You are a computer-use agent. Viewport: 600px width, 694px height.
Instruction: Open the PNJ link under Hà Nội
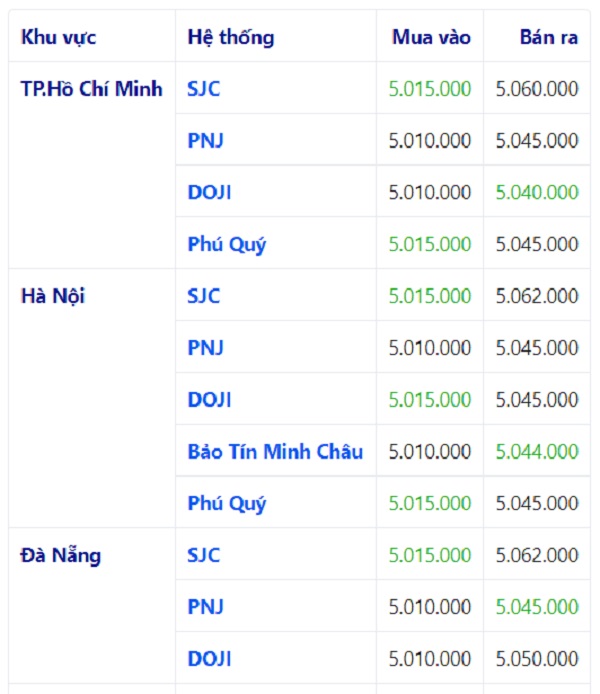205,349
